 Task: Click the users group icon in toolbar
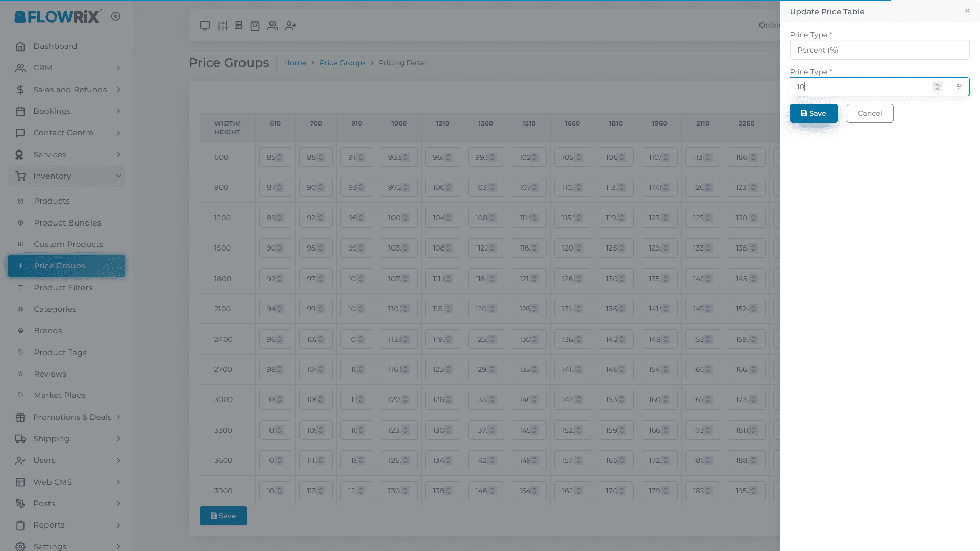click(x=273, y=26)
